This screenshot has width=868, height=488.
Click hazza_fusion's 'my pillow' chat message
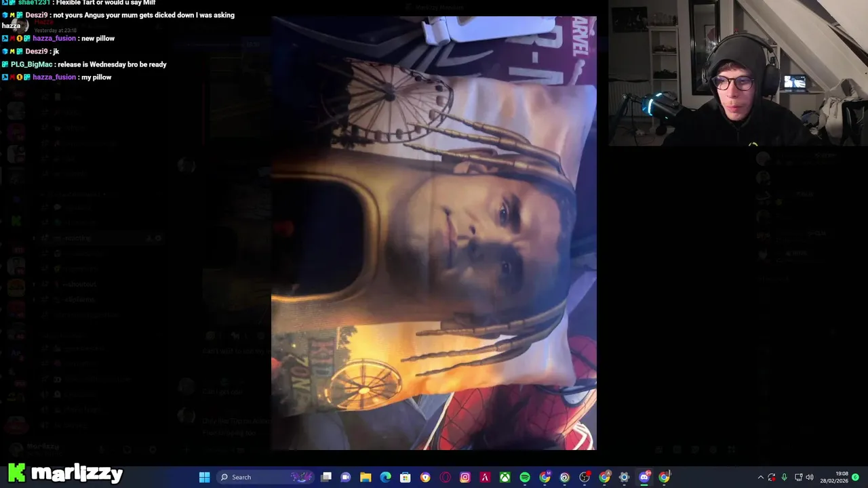click(96, 77)
